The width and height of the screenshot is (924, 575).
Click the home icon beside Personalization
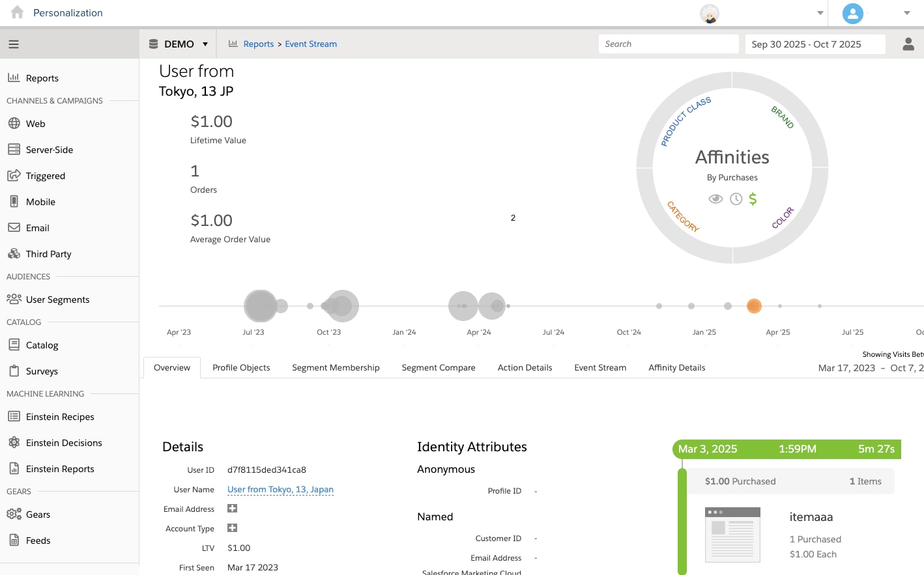pos(18,12)
